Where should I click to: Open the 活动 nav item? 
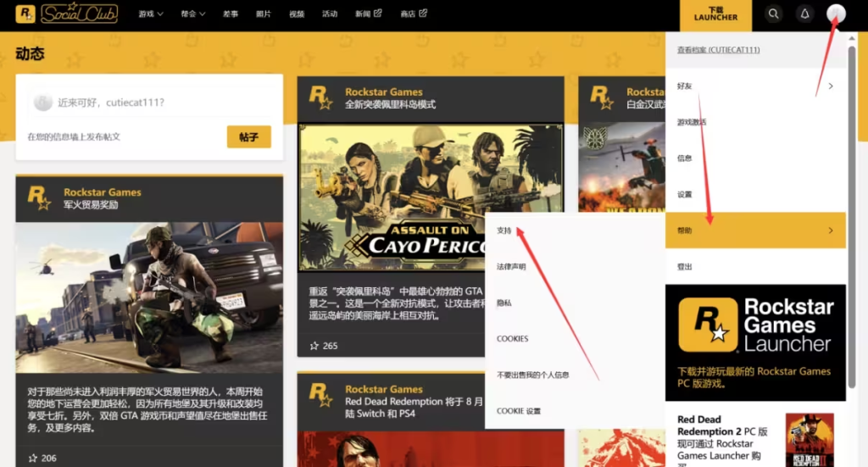[330, 14]
